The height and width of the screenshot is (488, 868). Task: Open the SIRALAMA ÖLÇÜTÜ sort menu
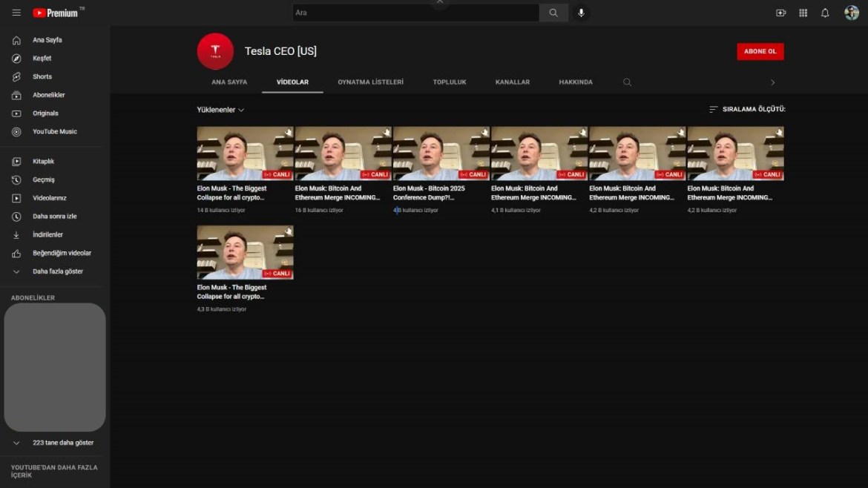(x=747, y=109)
